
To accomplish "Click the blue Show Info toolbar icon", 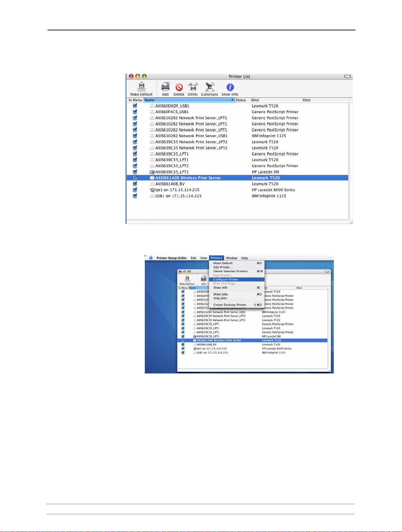I will 230,87.
